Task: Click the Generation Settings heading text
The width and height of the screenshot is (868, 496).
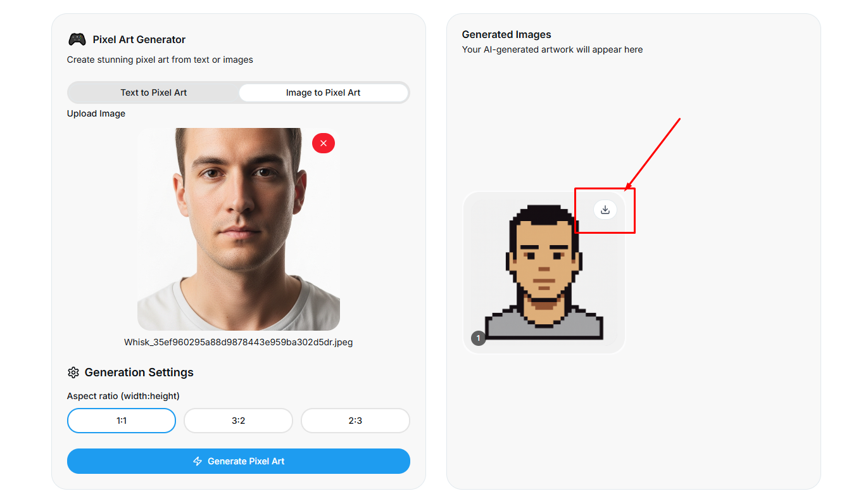Action: pos(139,372)
